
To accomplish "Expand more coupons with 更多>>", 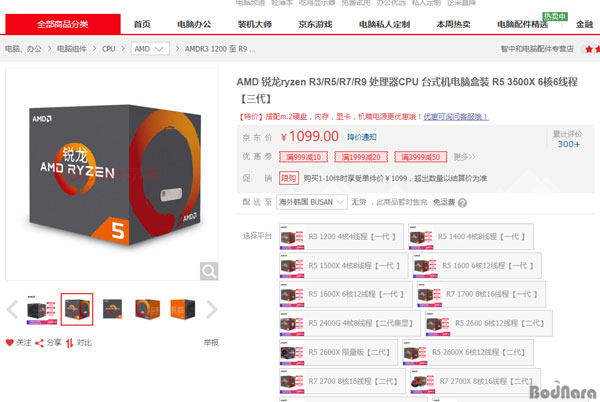I will (x=465, y=157).
